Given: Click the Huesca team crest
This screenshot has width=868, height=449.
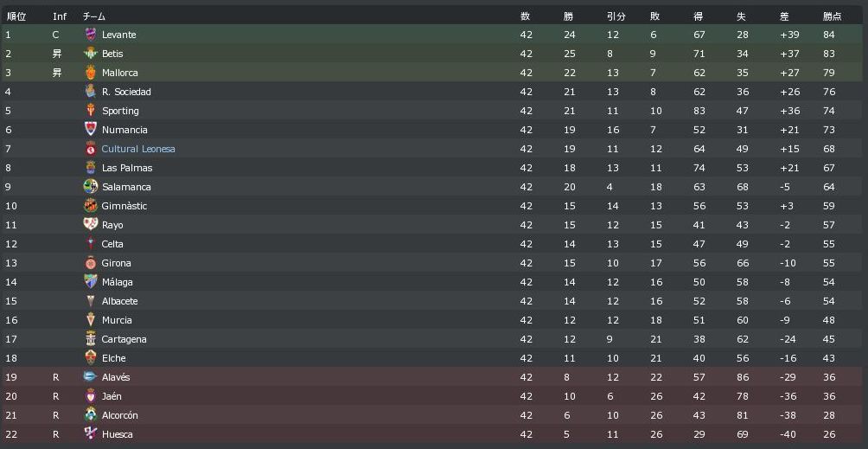Looking at the screenshot, I should coord(90,434).
